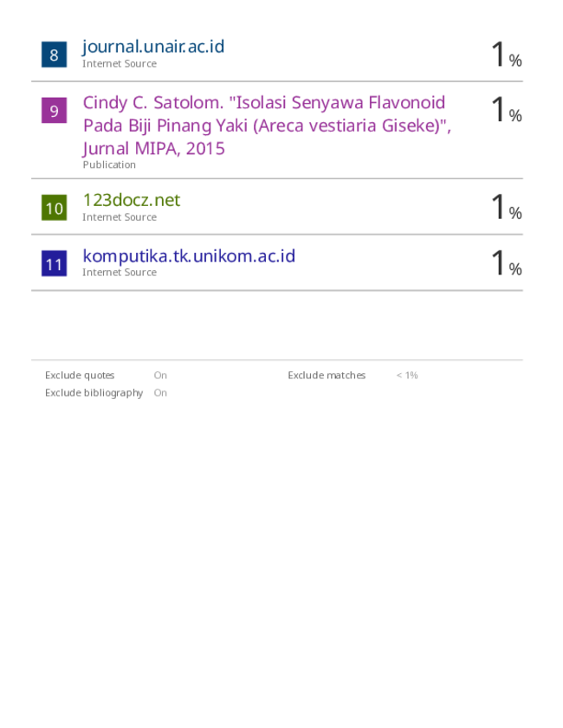
Task: Click the 1% value for 123docz.net
Action: point(507,207)
